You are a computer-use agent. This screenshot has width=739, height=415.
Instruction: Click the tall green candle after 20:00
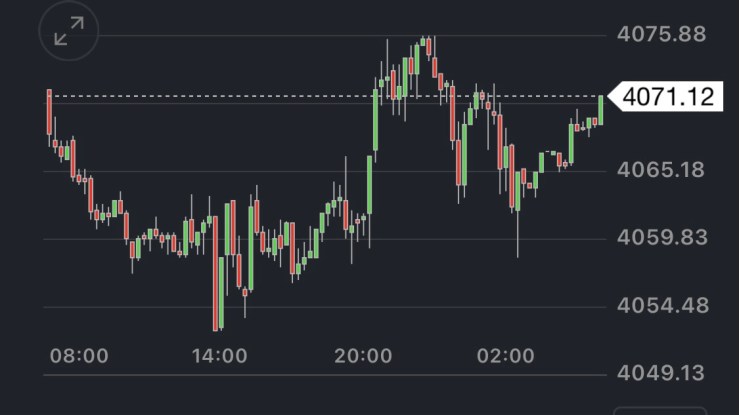(376, 120)
